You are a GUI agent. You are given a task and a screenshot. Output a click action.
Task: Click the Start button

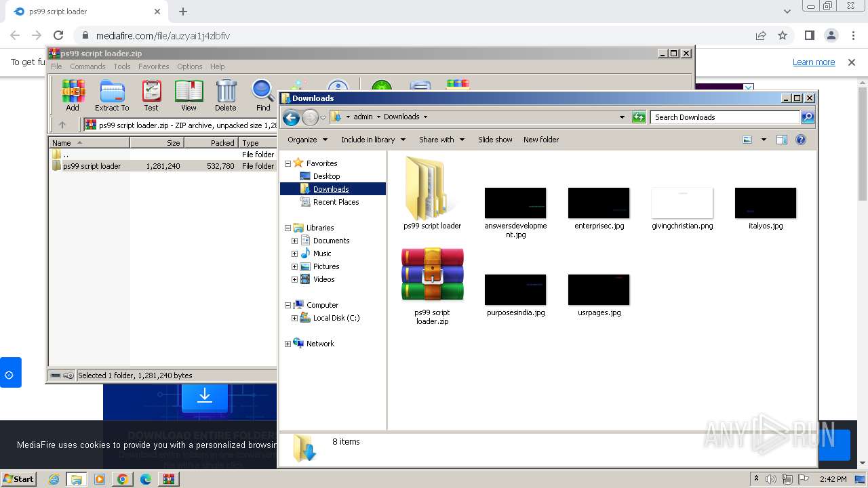pos(19,479)
